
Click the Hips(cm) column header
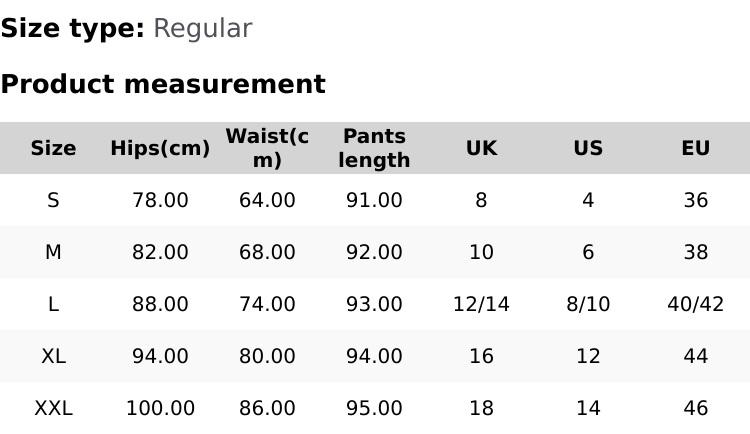pyautogui.click(x=160, y=148)
